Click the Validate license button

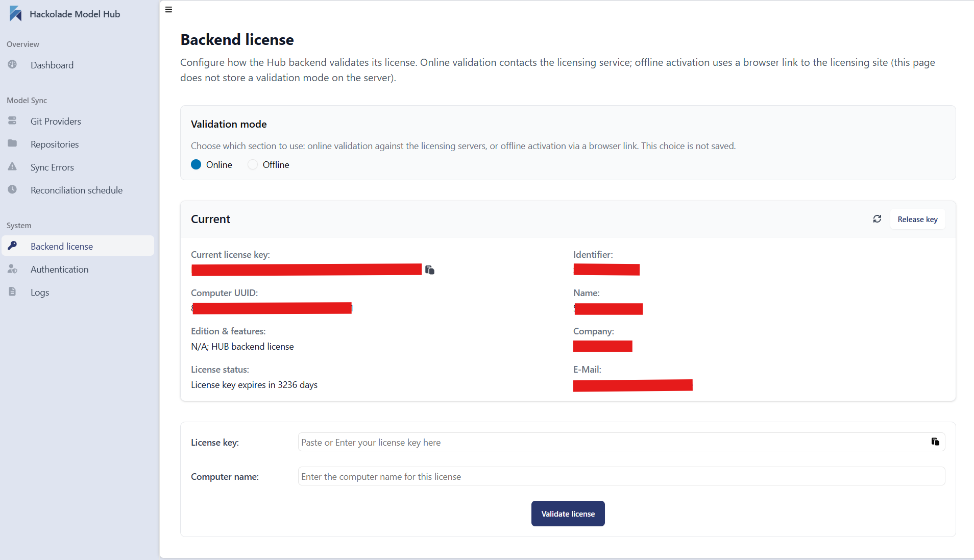click(568, 514)
